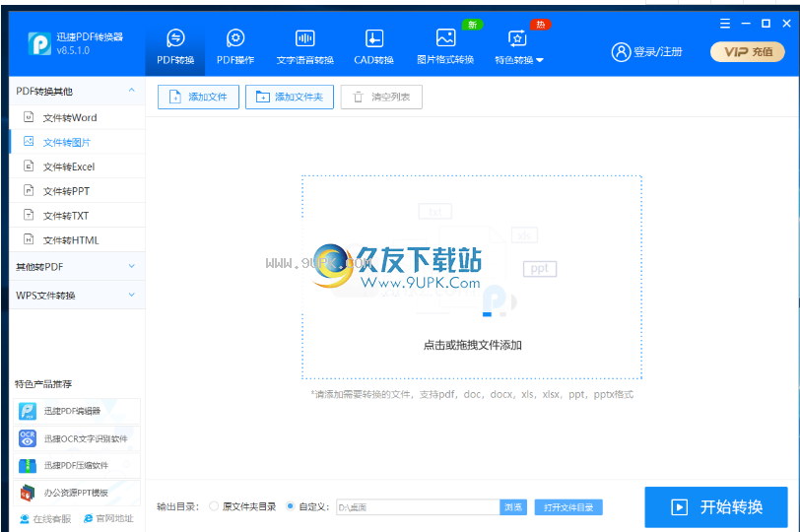Image resolution: width=800 pixels, height=532 pixels.
Task: Click the user avatar login icon
Action: click(621, 51)
